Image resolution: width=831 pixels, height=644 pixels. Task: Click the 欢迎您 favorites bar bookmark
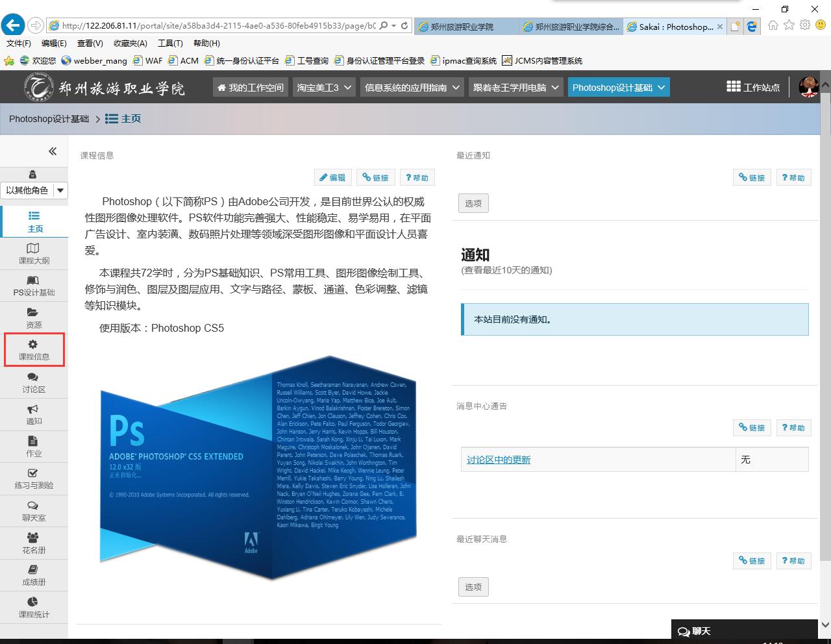[38, 60]
